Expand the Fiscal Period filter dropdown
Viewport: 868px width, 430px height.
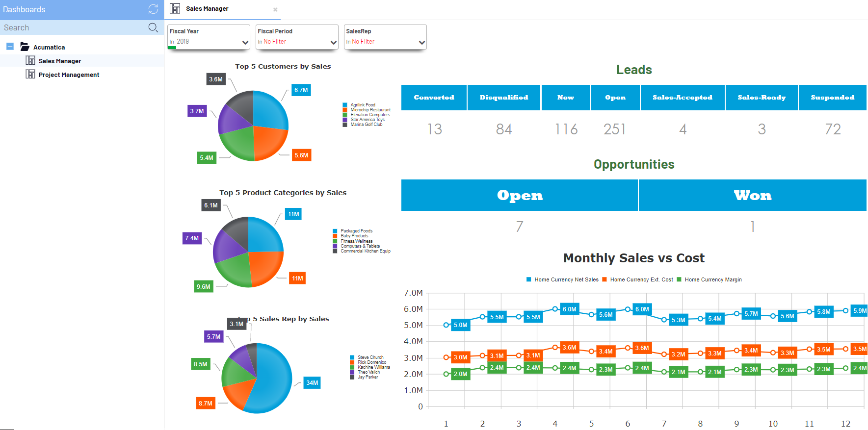click(333, 43)
